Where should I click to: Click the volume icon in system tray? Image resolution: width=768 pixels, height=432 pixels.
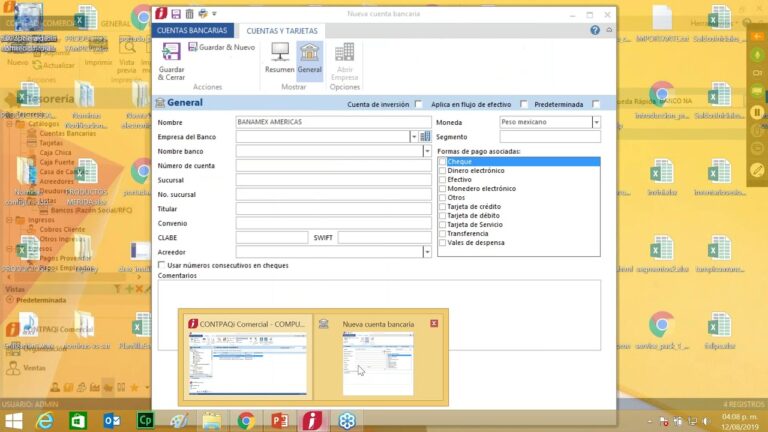[706, 421]
